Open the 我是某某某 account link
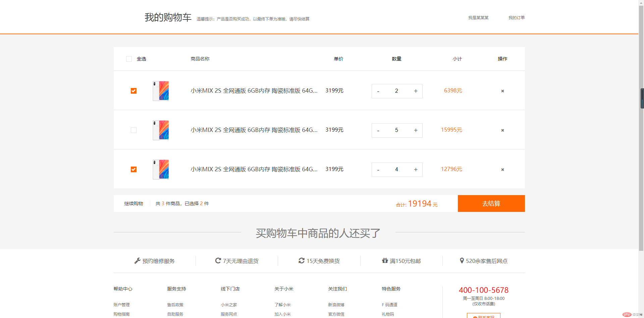This screenshot has height=318, width=644. [478, 18]
